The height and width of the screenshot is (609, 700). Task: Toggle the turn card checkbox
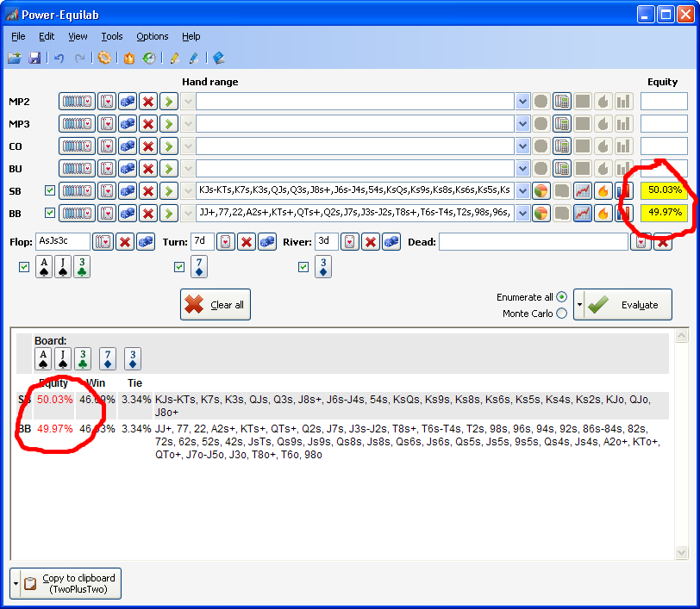(179, 267)
